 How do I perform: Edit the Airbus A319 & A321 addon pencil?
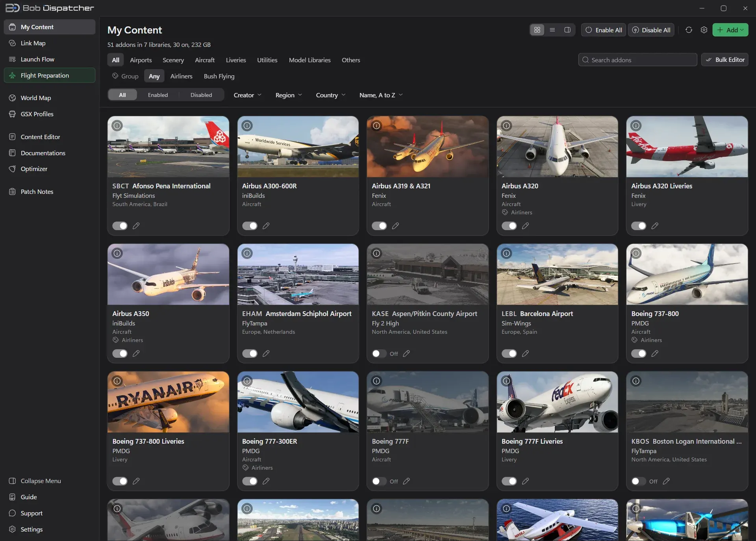395,226
